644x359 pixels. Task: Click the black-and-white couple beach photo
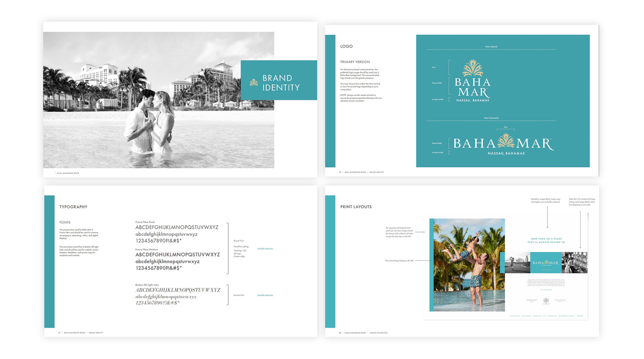[159, 100]
